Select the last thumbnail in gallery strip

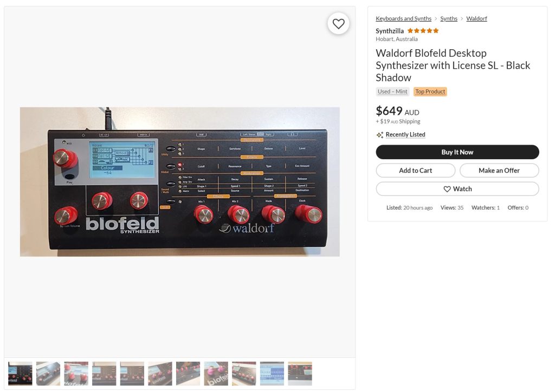(x=300, y=373)
